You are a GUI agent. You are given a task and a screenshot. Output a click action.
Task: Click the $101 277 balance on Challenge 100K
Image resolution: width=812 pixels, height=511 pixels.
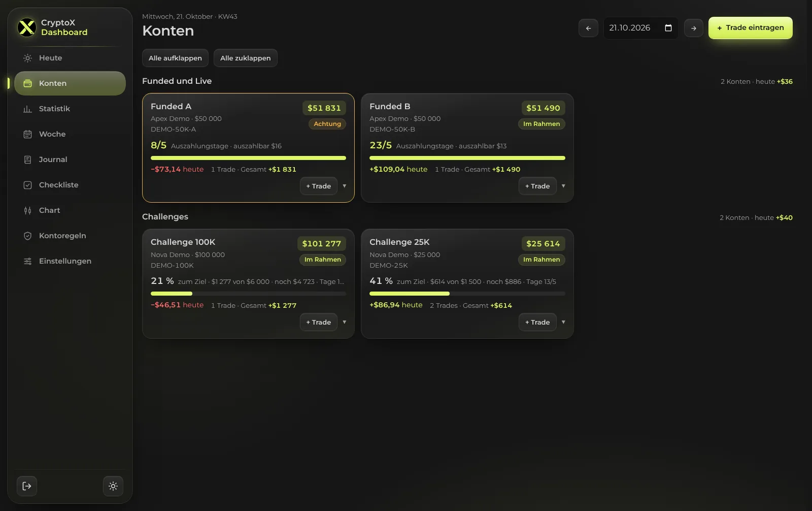coord(322,244)
